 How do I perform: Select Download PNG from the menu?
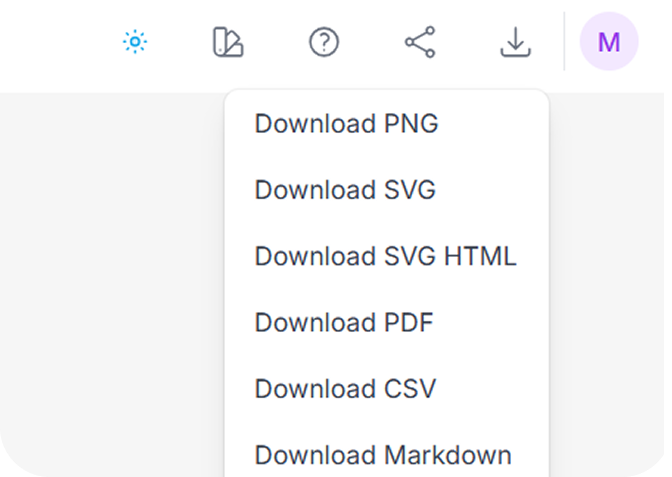[346, 124]
